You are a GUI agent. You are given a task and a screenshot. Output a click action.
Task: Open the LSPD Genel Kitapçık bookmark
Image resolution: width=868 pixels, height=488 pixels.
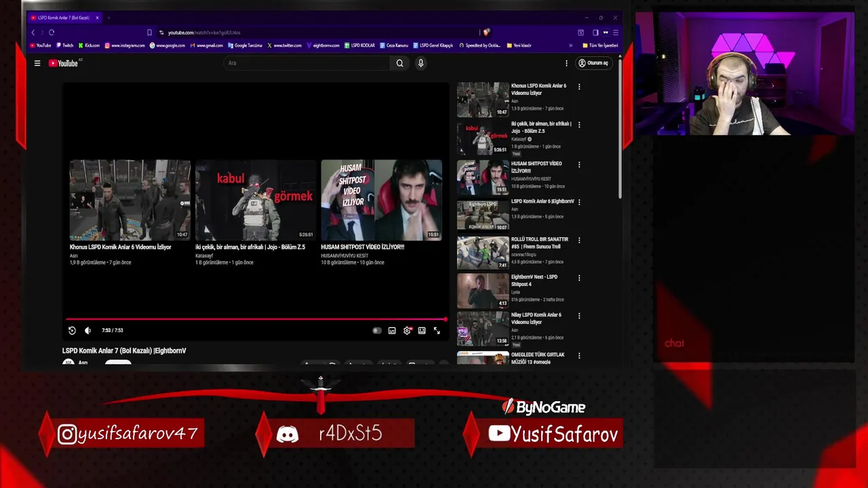tap(433, 45)
